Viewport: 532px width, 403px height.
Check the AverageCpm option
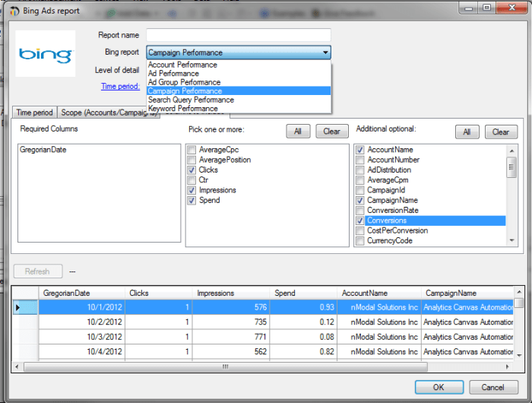click(360, 180)
